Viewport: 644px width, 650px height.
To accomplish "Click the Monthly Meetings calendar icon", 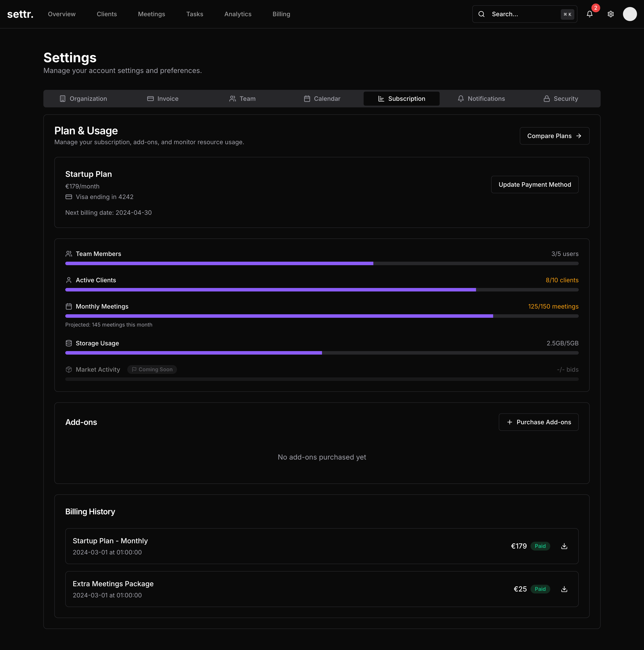I will pos(69,307).
